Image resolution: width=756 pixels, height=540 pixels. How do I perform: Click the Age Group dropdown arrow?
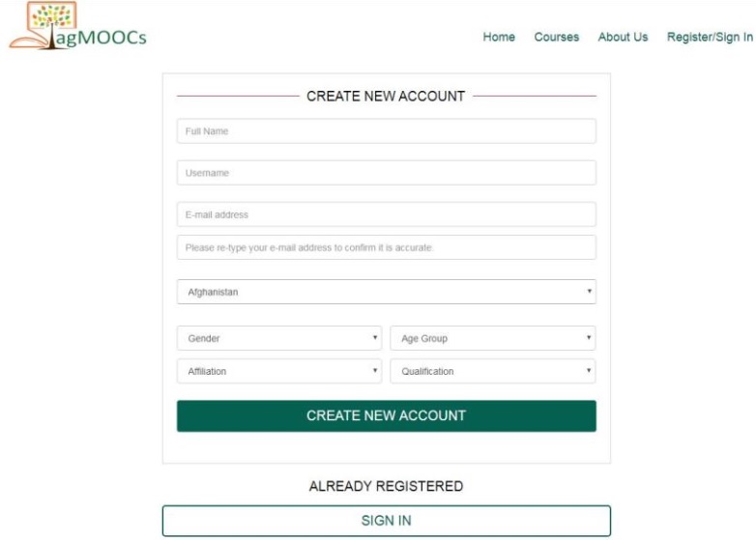(588, 338)
